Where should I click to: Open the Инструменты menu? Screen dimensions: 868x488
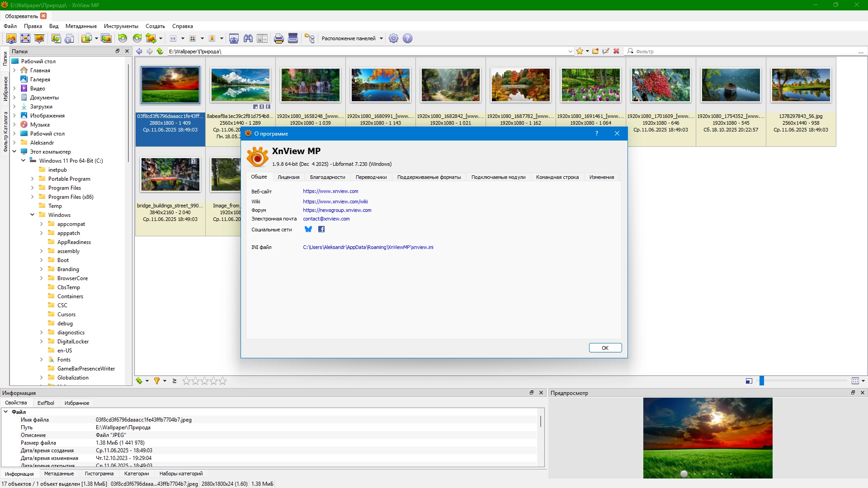[121, 26]
